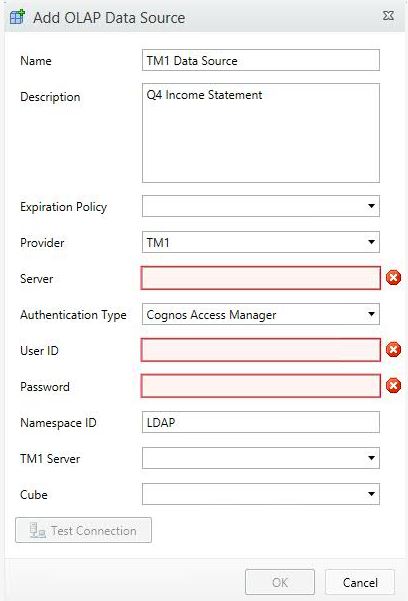
Task: Focus the Name field with TM1 Data Source
Action: pyautogui.click(x=261, y=60)
